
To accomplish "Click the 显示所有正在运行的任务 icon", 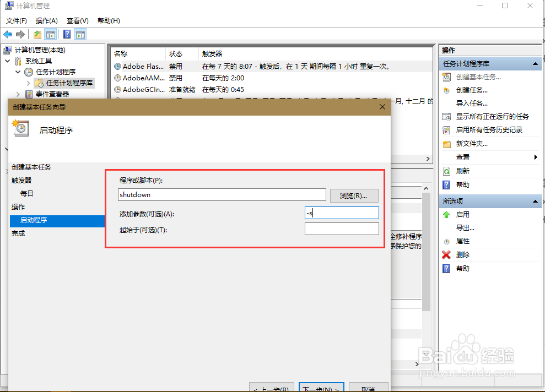I will coord(446,116).
